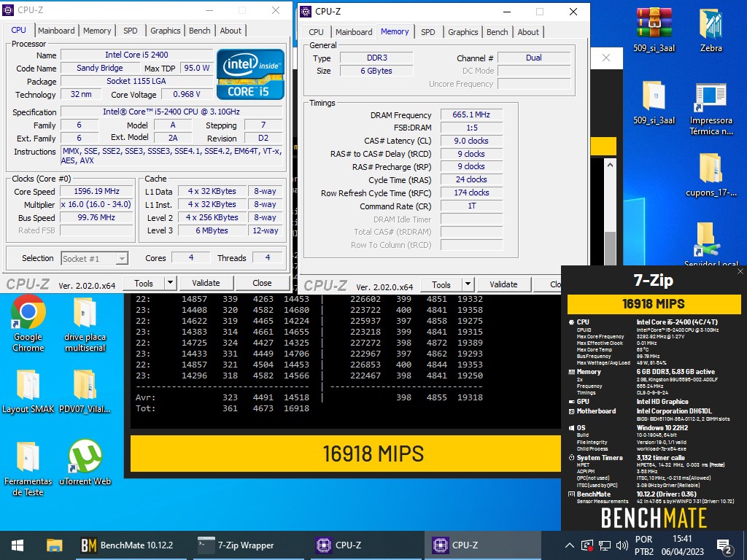Show hidden system tray icons
Viewport: 747px width, 560px height.
[x=569, y=545]
